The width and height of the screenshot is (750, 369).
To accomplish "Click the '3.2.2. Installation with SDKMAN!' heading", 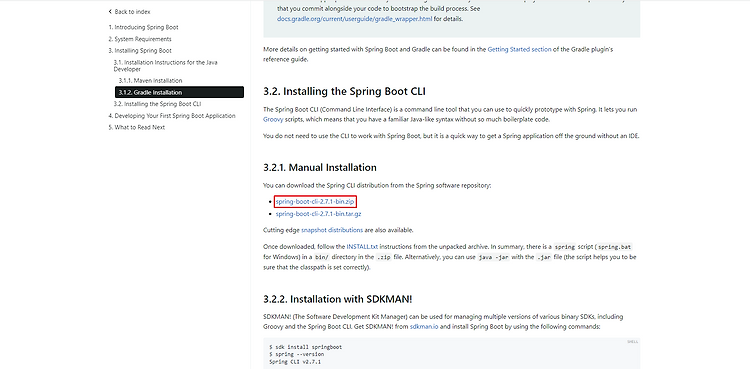I will 337,300.
